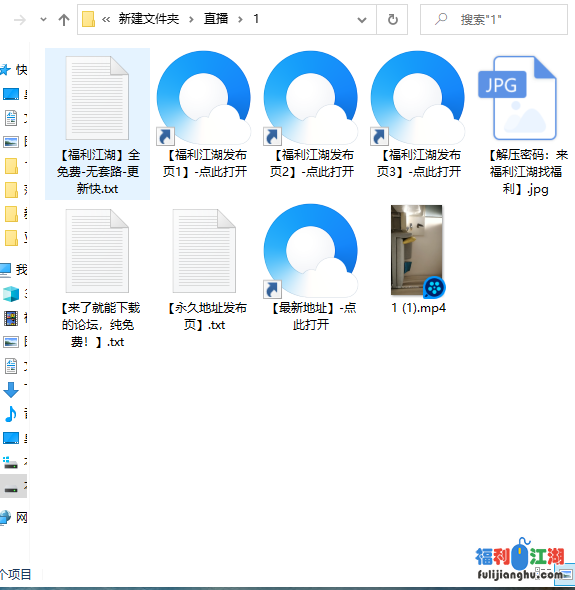Click the folder icon in the address bar

coord(88,19)
